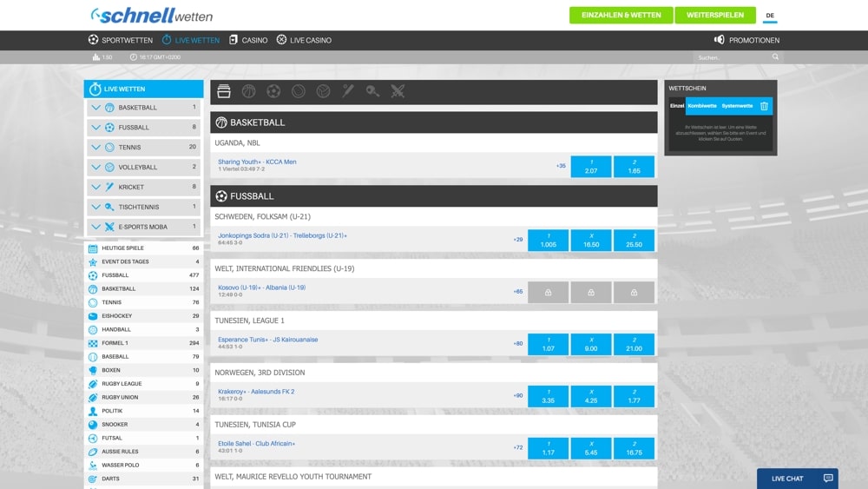The image size is (868, 489).
Task: Click the all sports filter icon
Action: point(224,91)
